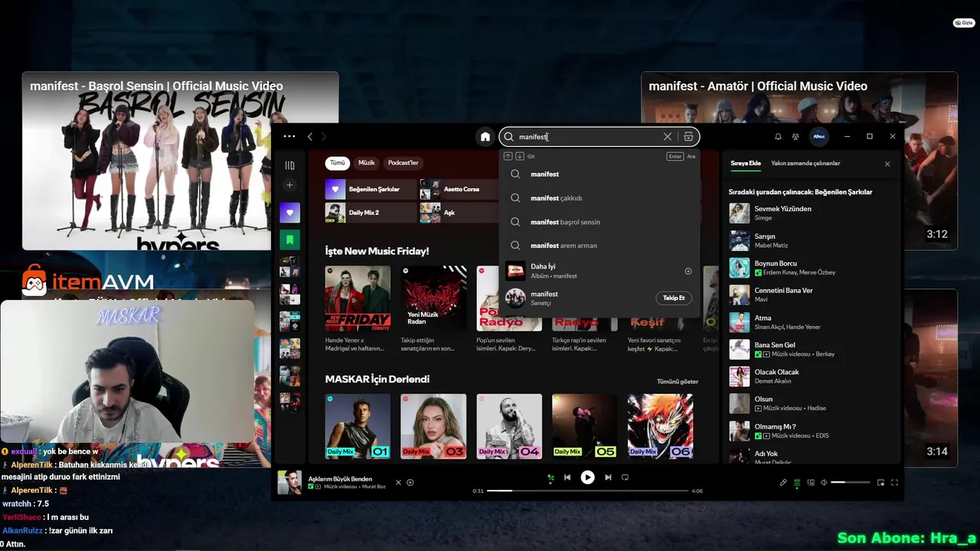The height and width of the screenshot is (551, 980).
Task: Switch to Yakın zamanda çalınanlar tab
Action: 805,163
